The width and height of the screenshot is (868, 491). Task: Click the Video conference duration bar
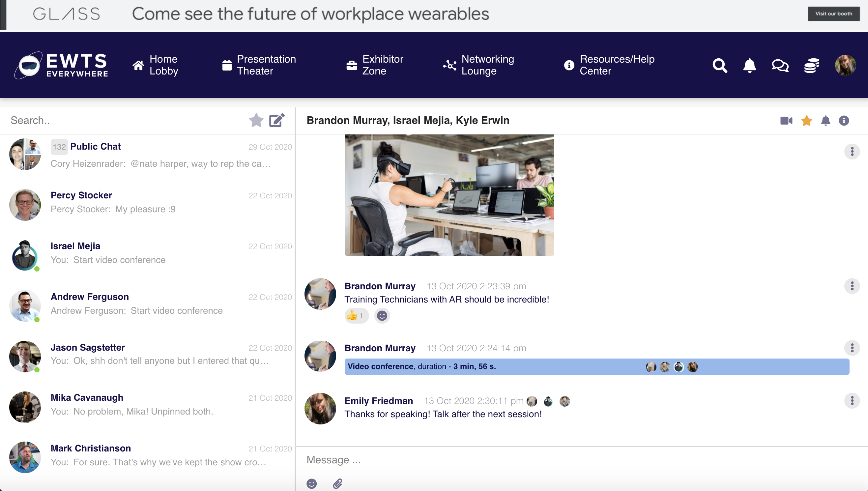(x=597, y=366)
